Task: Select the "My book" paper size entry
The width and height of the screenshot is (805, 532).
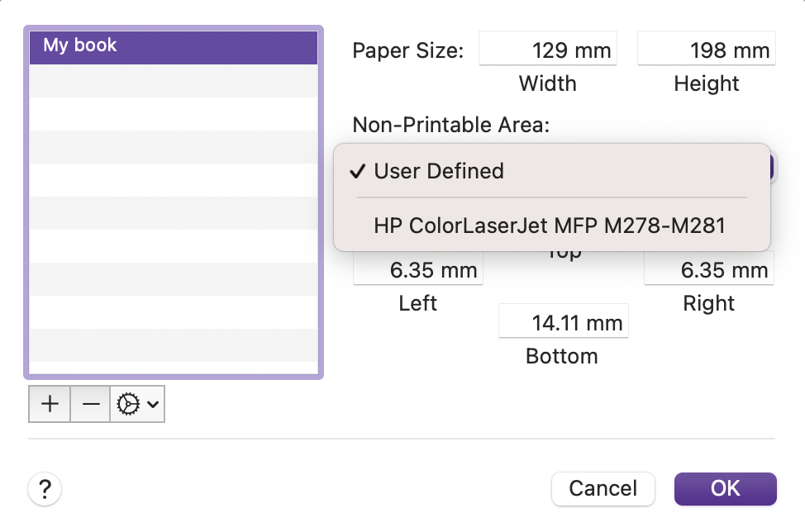Action: click(174, 47)
